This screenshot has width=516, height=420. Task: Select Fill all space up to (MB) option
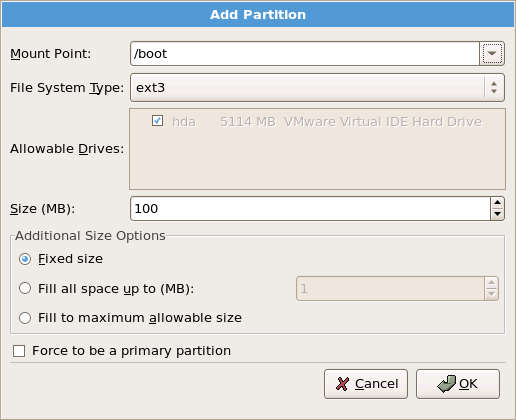[x=25, y=288]
